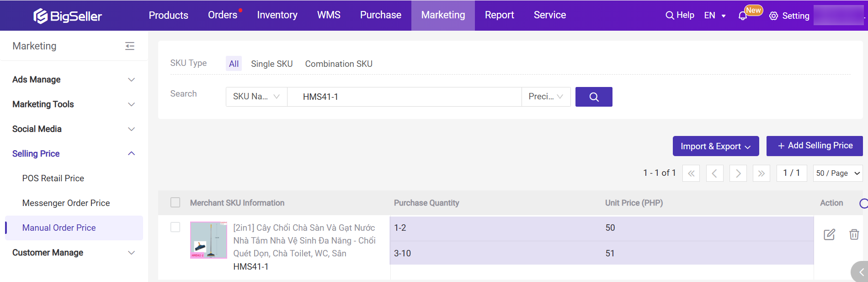Open POS Retail Price in sidebar

[53, 178]
